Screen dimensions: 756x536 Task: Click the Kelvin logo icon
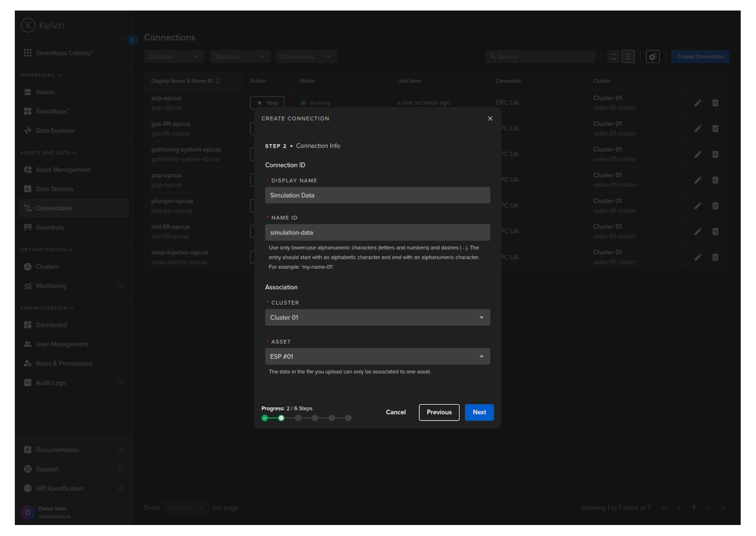28,25
